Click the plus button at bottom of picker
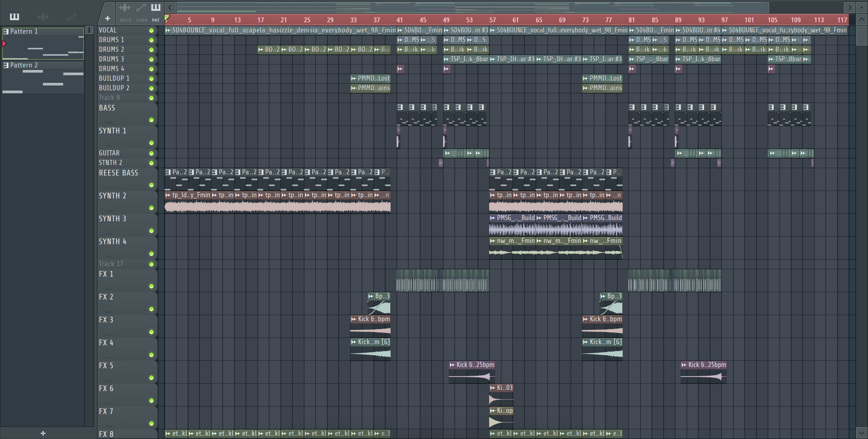The height and width of the screenshot is (439, 868). 43,433
